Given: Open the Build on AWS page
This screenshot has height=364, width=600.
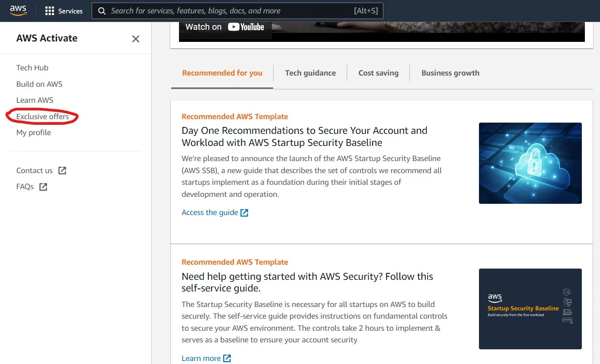Looking at the screenshot, I should click(x=39, y=84).
